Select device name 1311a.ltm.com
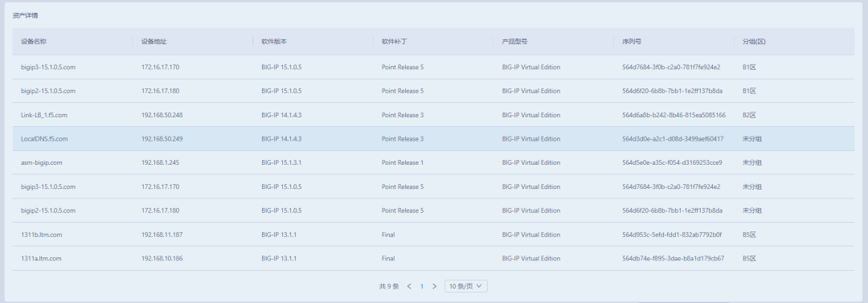This screenshot has height=303, width=868. (42, 259)
